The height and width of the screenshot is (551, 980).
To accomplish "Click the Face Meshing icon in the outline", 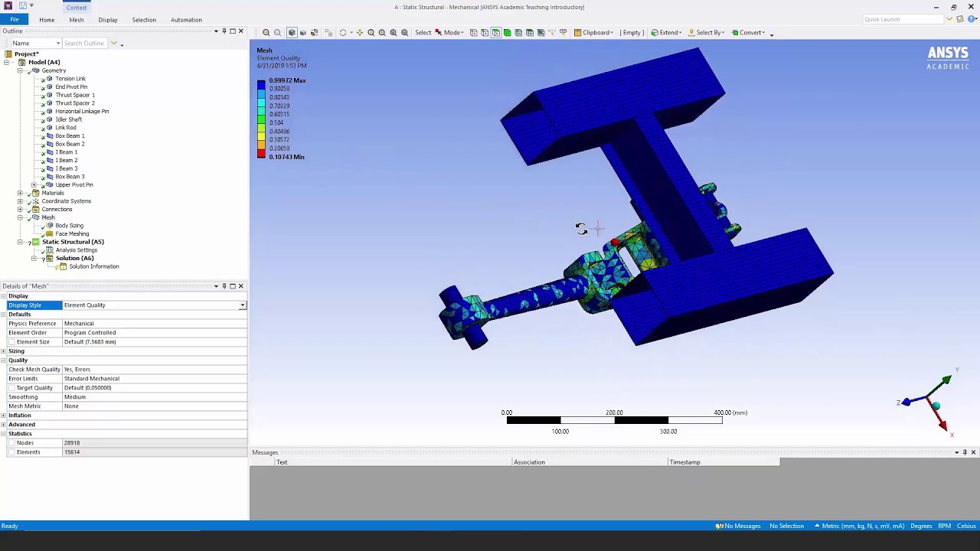I will point(50,233).
